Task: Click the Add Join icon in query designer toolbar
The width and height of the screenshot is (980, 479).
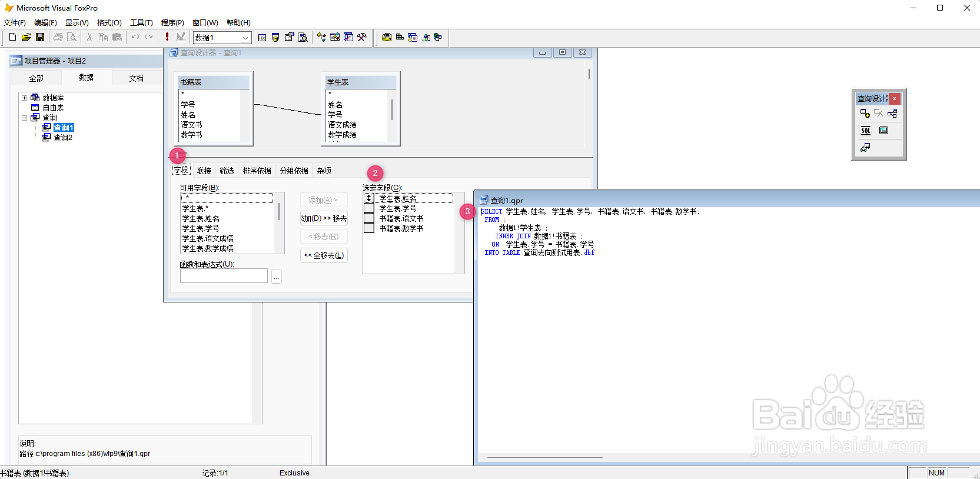Action: (892, 113)
